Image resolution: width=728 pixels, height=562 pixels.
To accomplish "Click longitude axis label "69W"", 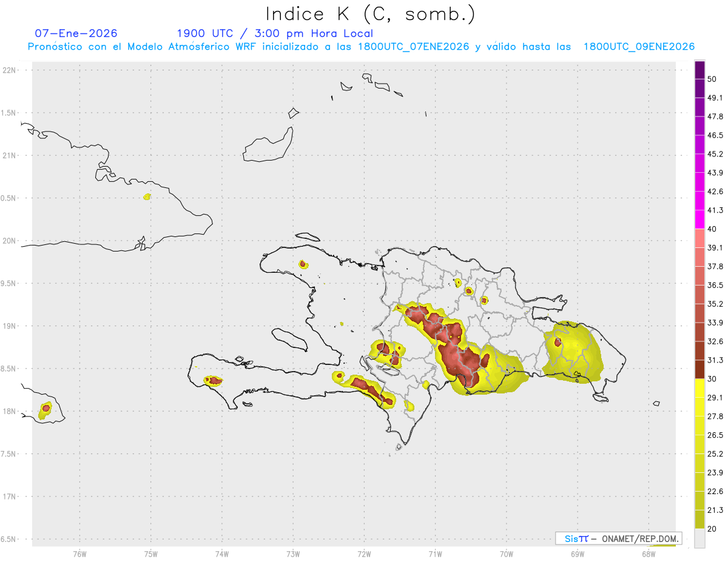I will (x=578, y=554).
